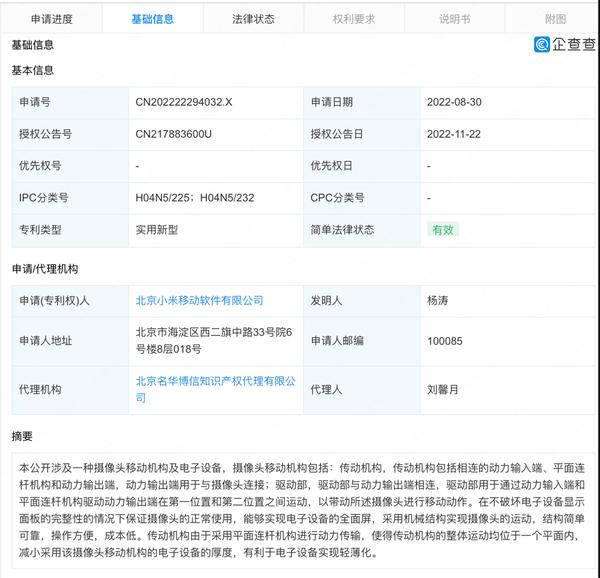
Task: Click the abstract text beginning 本公开涉及一种摄像头
Action: (302, 510)
